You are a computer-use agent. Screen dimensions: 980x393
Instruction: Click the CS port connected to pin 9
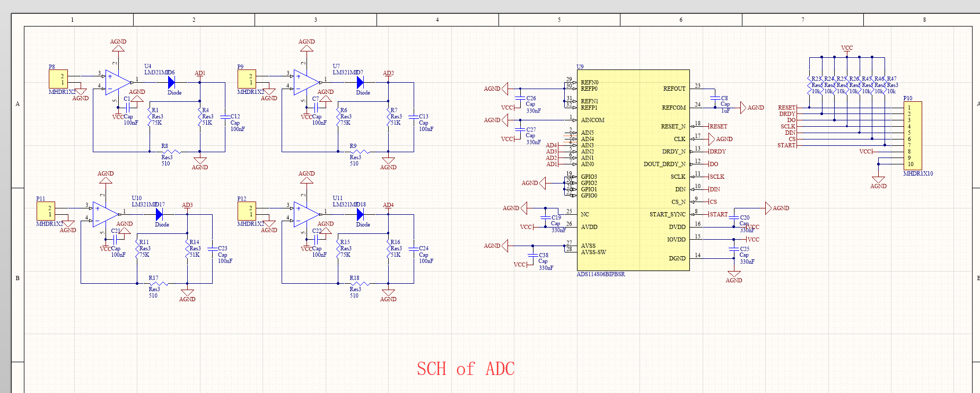click(713, 202)
